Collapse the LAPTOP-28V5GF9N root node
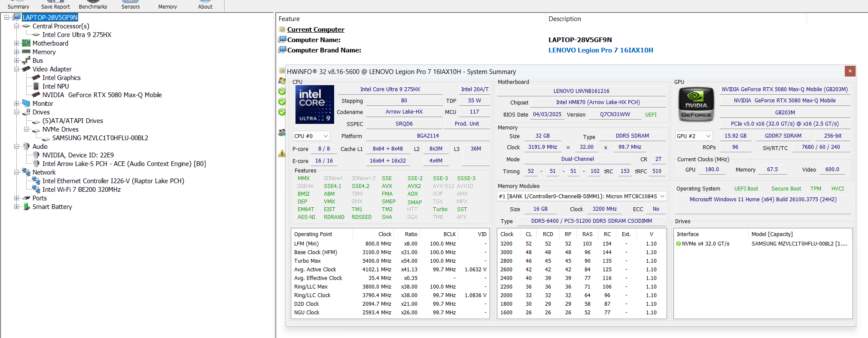868x338 pixels. (x=6, y=17)
